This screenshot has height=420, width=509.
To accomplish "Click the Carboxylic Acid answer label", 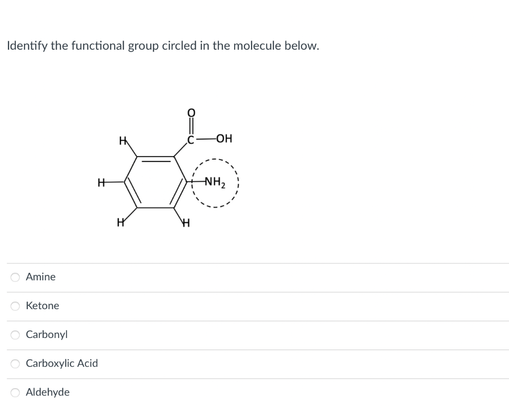I will [62, 363].
